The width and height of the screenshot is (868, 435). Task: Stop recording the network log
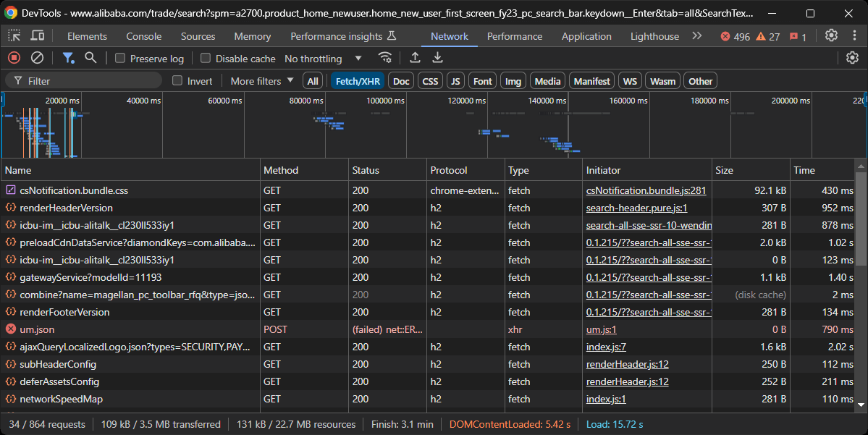point(13,58)
